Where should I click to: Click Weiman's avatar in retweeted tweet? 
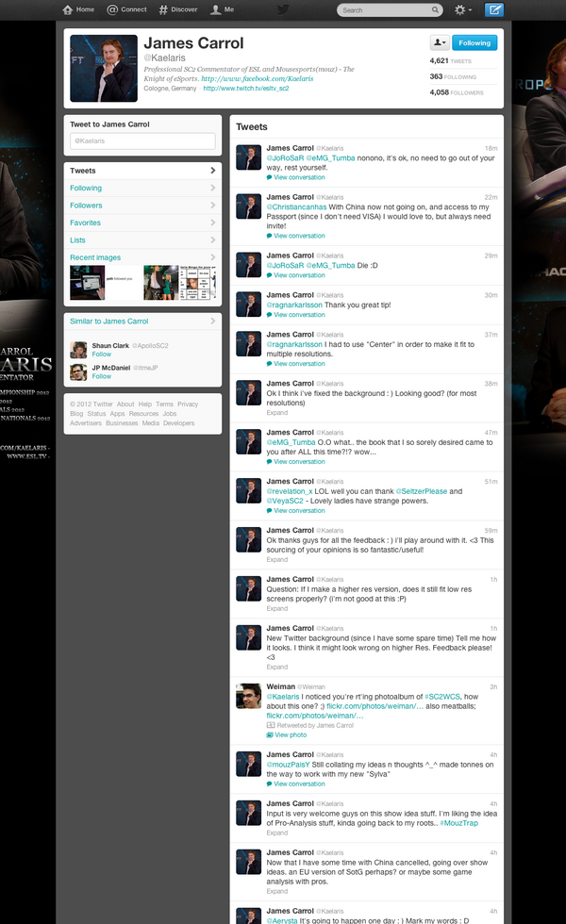tap(248, 696)
